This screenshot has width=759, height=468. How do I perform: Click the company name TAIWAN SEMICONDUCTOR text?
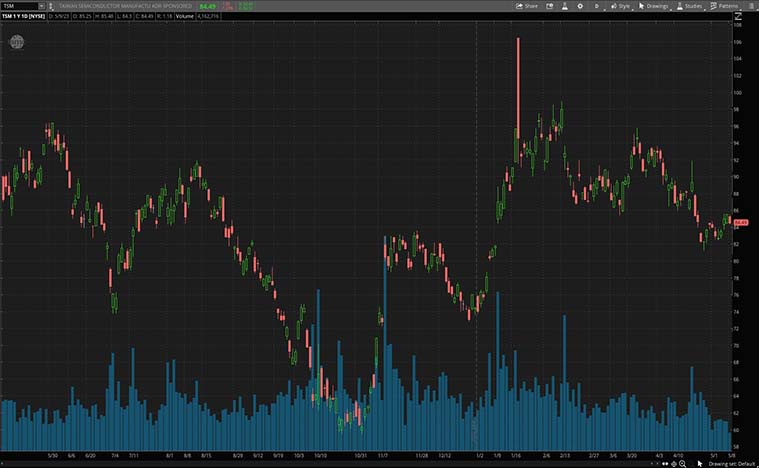pos(125,6)
